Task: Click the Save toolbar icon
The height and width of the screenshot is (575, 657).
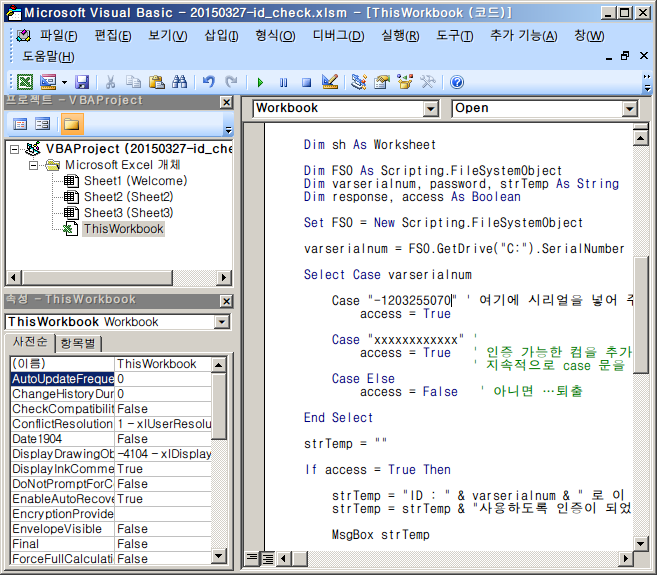Action: 82,82
